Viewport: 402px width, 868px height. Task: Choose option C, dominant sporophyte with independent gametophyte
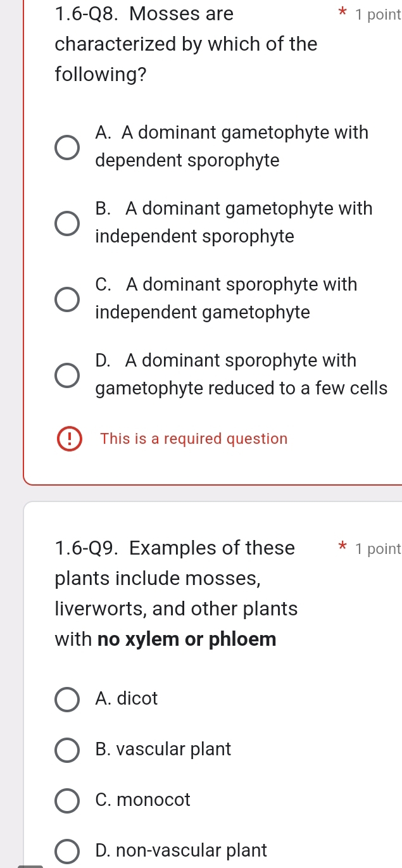pyautogui.click(x=66, y=299)
